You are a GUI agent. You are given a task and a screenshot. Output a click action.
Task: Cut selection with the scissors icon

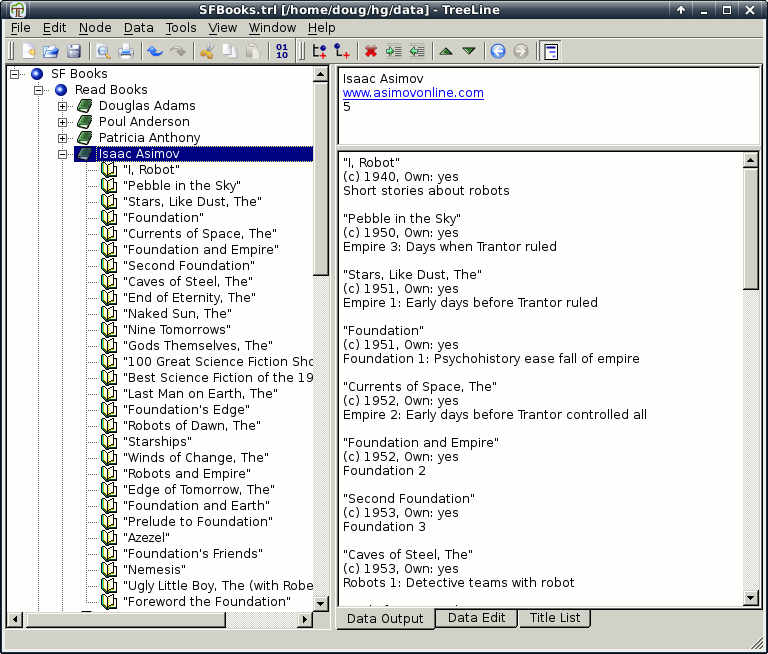point(207,51)
